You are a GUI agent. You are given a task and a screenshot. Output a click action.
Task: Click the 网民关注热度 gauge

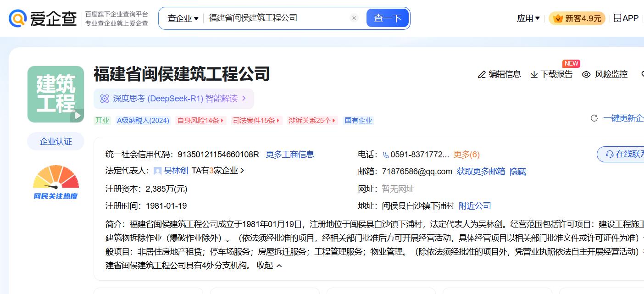56,183
